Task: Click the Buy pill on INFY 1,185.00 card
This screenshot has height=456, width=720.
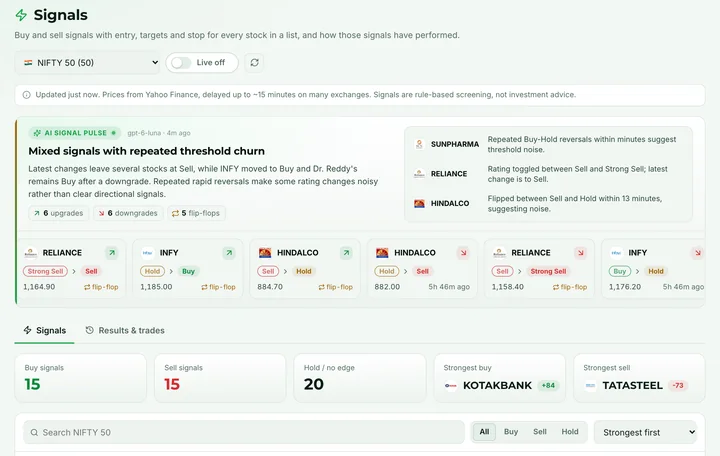Action: pos(188,271)
